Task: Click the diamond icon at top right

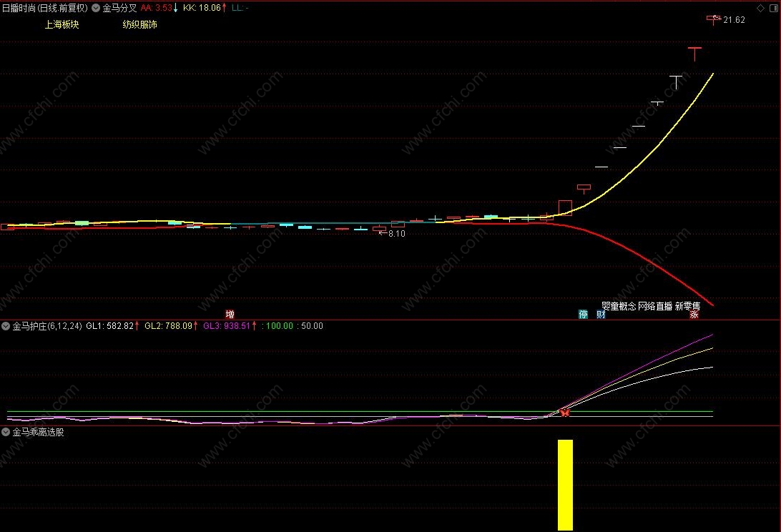Action: point(760,8)
